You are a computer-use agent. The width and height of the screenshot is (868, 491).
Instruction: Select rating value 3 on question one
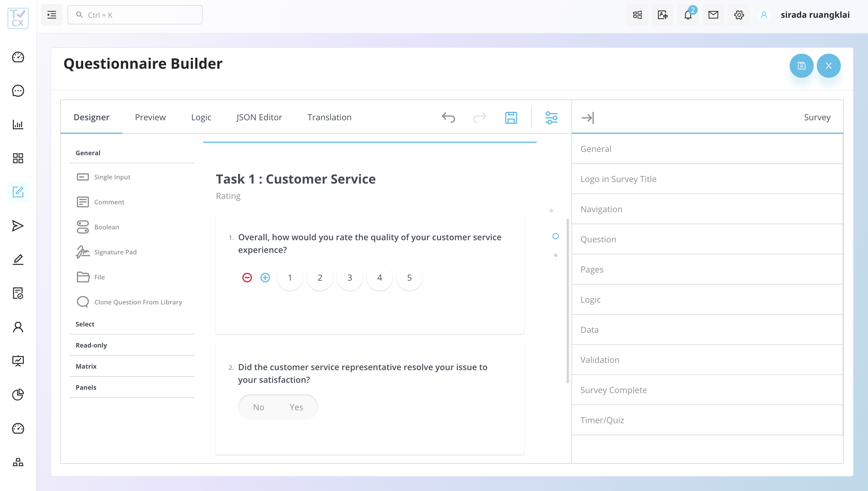tap(350, 278)
